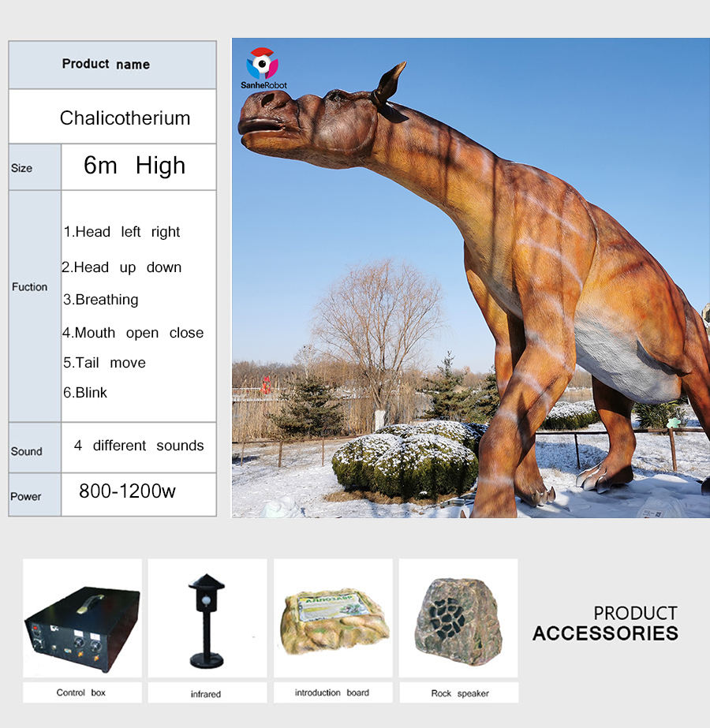Click the Chalicotherium name cell
710x728 pixels.
click(x=125, y=118)
